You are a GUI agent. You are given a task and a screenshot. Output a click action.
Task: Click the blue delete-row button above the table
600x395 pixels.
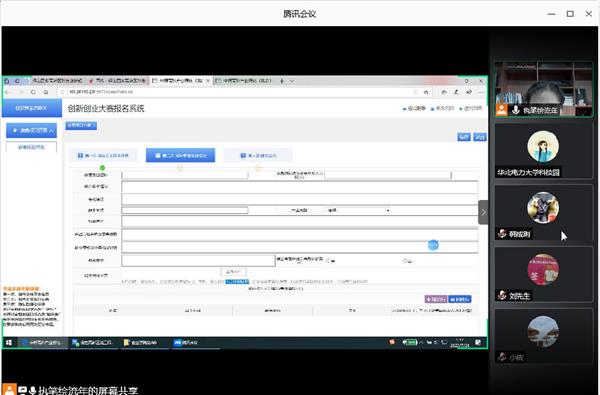pos(460,299)
